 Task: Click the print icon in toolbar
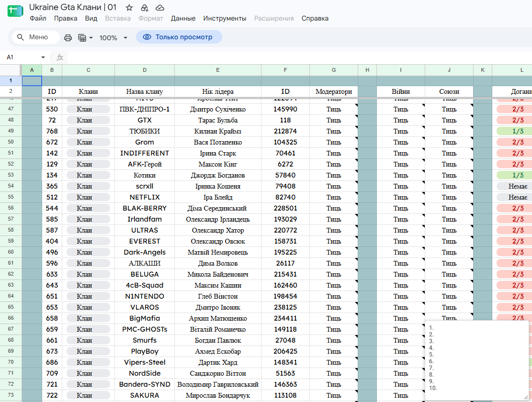point(68,38)
